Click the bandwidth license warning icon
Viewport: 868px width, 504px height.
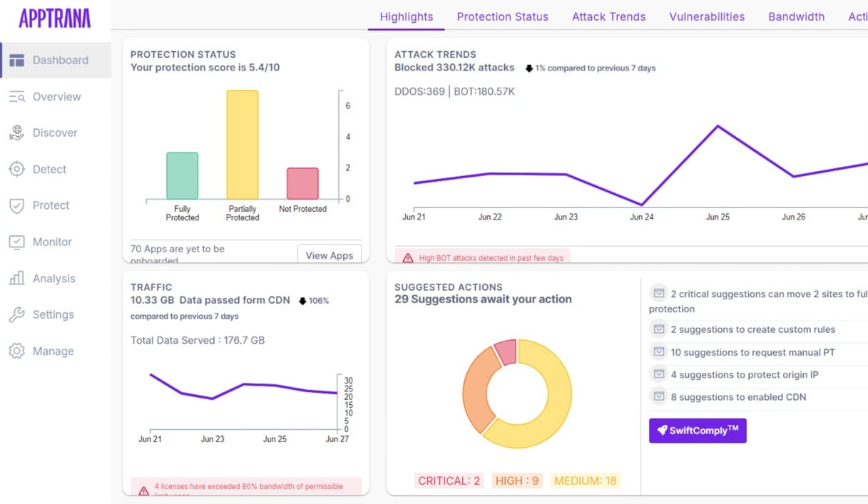coord(143,490)
